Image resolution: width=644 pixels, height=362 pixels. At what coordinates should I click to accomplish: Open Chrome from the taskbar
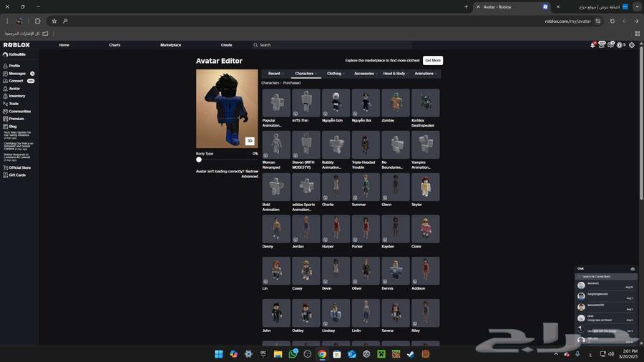click(323, 354)
